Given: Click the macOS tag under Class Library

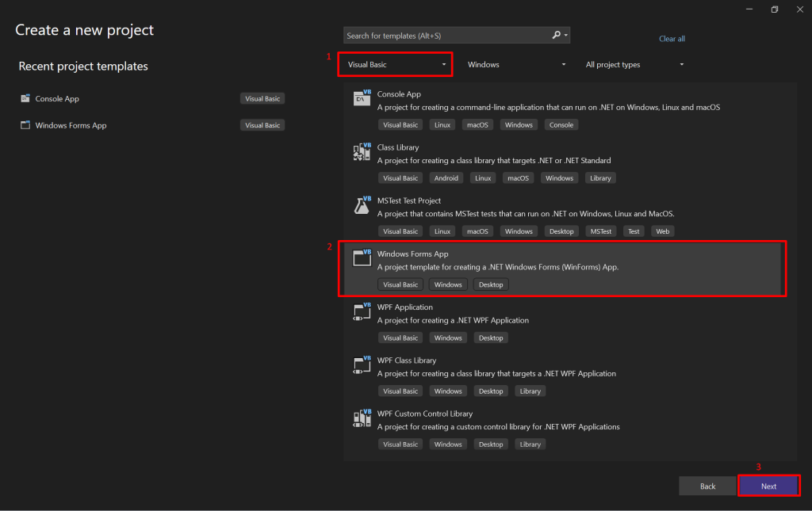Looking at the screenshot, I should [x=518, y=178].
